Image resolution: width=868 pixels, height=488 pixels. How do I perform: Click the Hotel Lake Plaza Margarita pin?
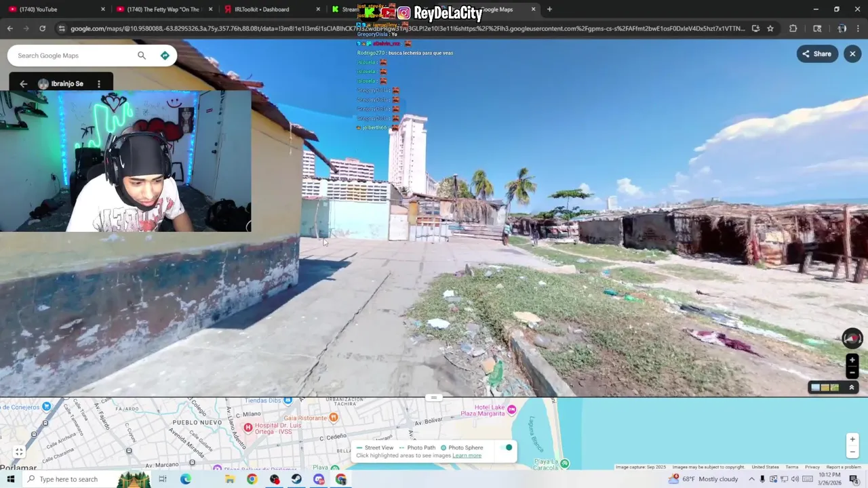coord(512,409)
